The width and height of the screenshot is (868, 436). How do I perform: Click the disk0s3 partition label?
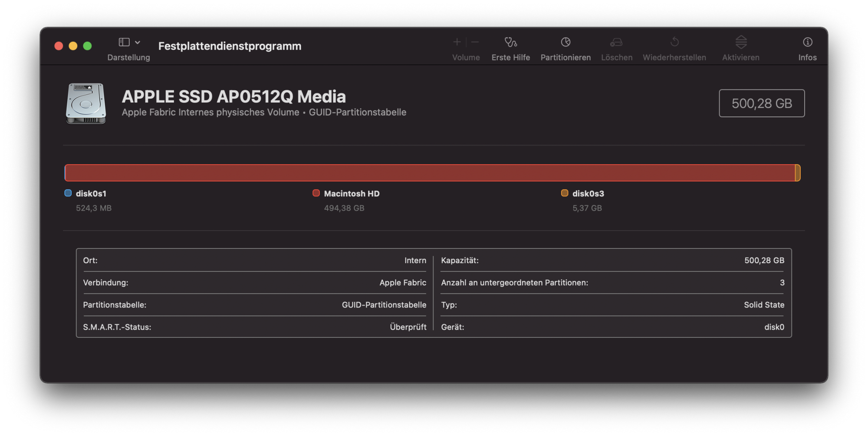click(x=588, y=194)
